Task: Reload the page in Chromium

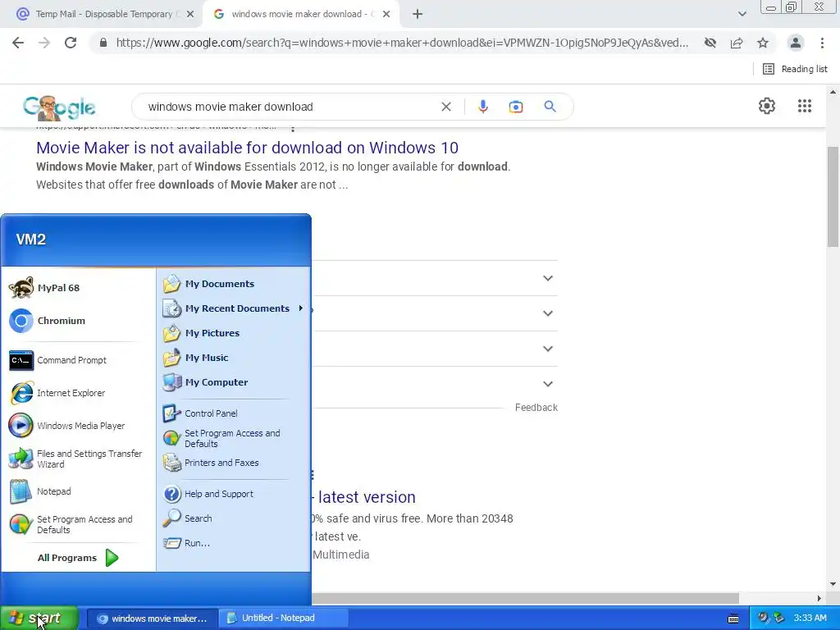Action: 71,43
